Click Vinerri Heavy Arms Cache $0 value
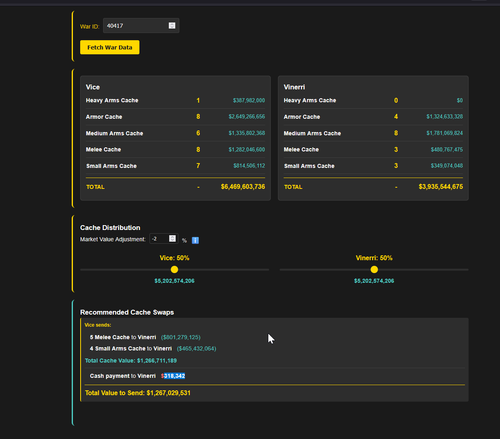Viewport: 500px width, 439px height. point(460,100)
